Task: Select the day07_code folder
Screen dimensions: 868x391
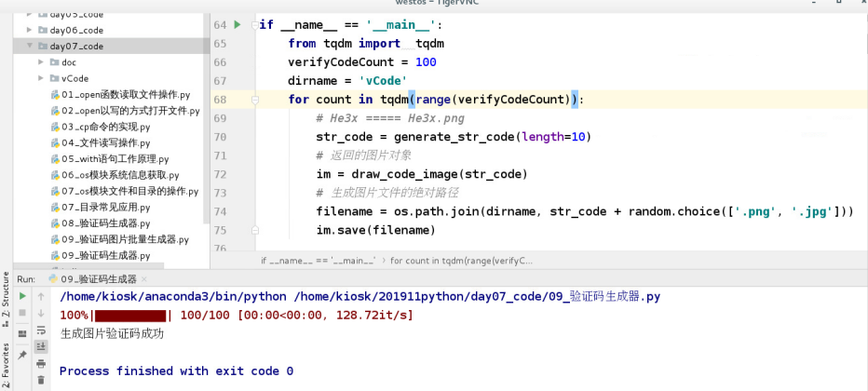Action: pos(76,46)
